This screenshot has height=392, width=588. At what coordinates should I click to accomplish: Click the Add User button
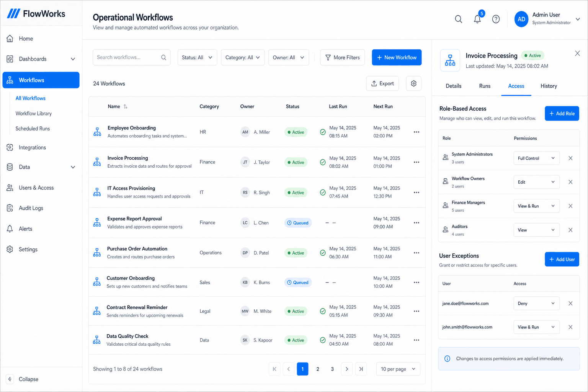coord(562,260)
